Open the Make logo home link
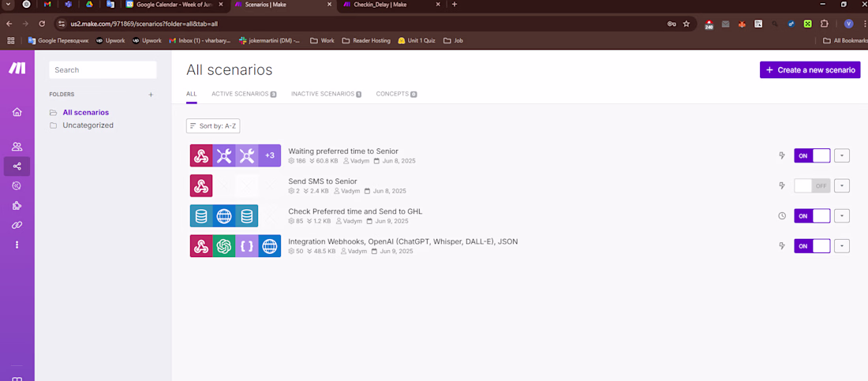Viewport: 868px width, 381px height. (x=17, y=68)
